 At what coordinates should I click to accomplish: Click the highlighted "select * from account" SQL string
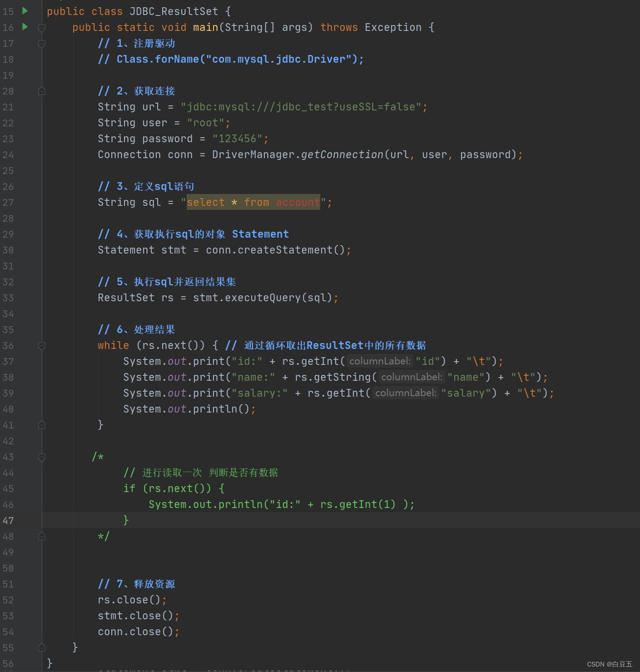[253, 202]
